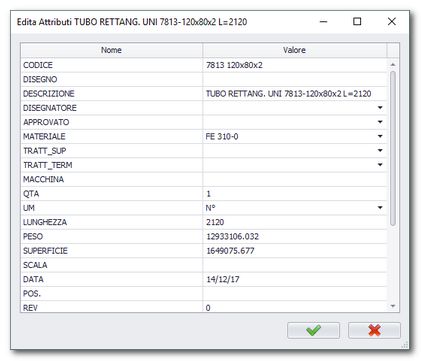Edit the DATA value 14/12/17
The width and height of the screenshot is (421, 361).
pyautogui.click(x=295, y=279)
